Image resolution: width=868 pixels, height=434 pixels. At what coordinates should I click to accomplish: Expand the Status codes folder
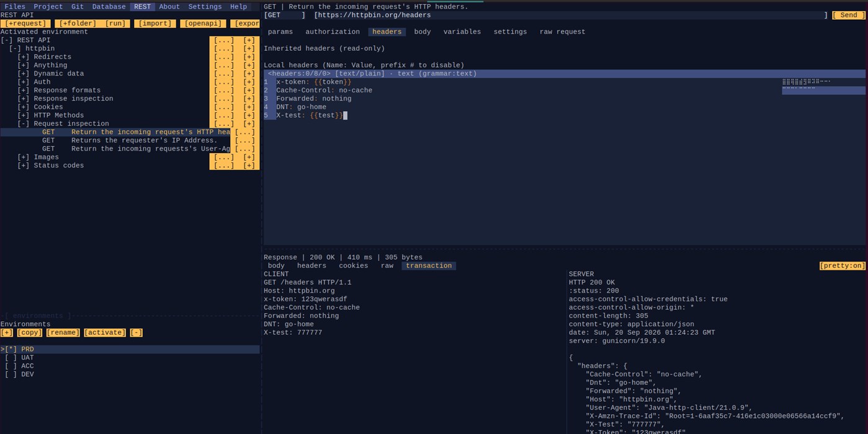(x=24, y=166)
